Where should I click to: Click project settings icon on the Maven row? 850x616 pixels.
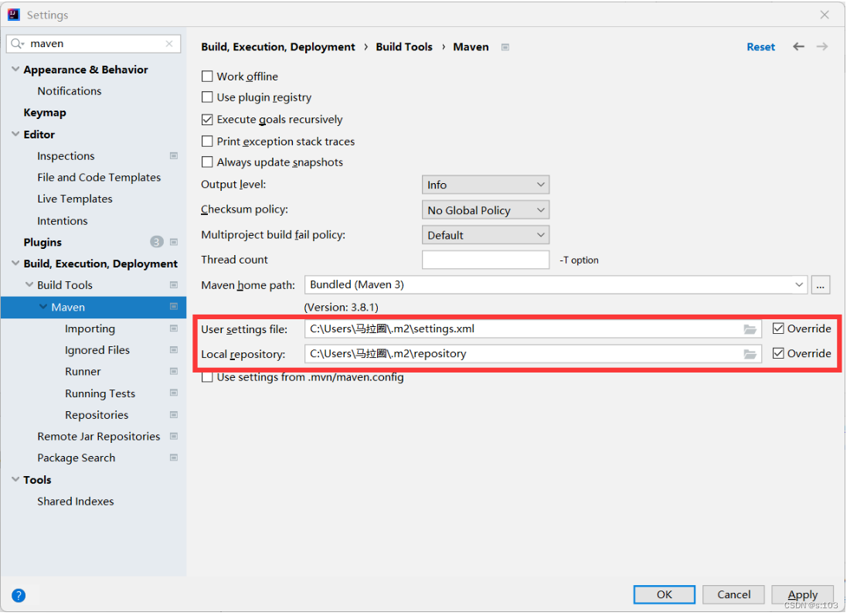pyautogui.click(x=175, y=308)
